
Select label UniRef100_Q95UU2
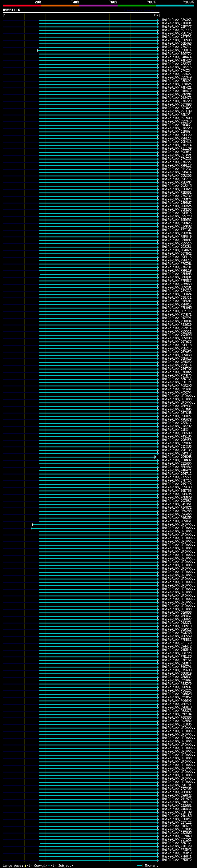[177, 443]
